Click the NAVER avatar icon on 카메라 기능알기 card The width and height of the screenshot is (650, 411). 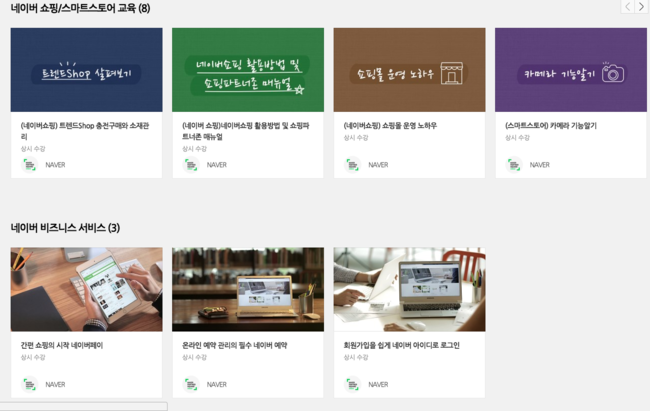(514, 165)
